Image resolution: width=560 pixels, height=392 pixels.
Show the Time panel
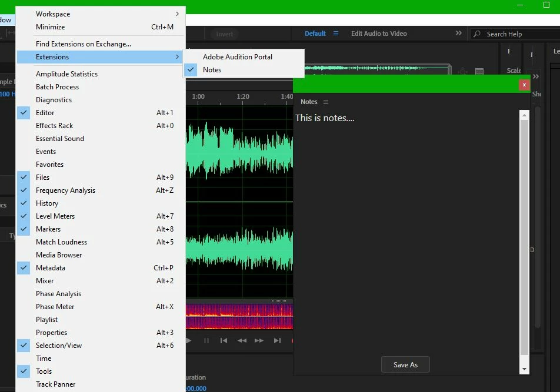tap(101, 359)
